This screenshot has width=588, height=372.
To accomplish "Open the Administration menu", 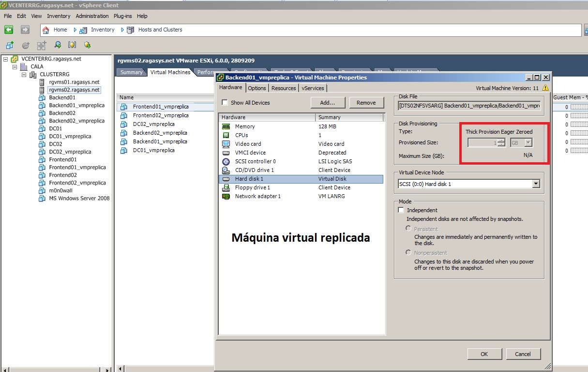I will point(92,16).
